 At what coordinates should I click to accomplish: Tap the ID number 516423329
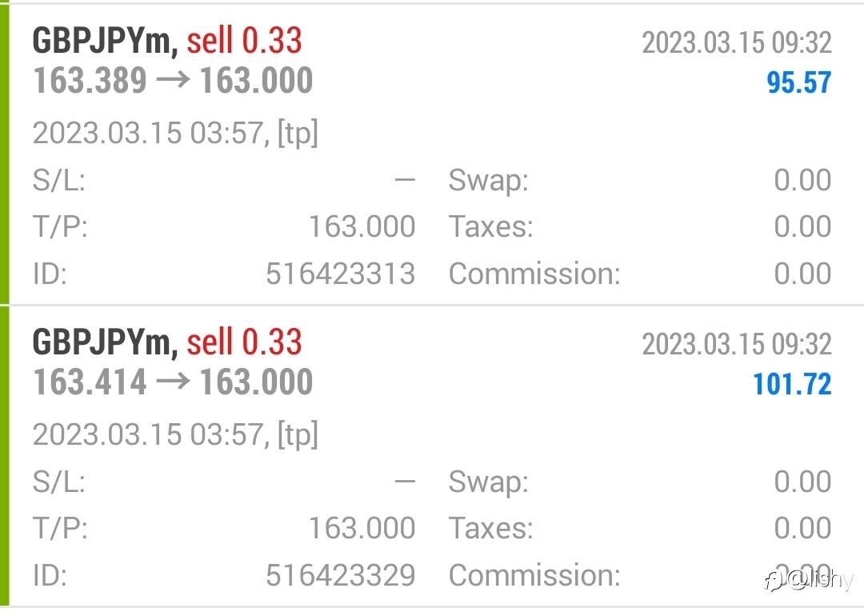(340, 575)
